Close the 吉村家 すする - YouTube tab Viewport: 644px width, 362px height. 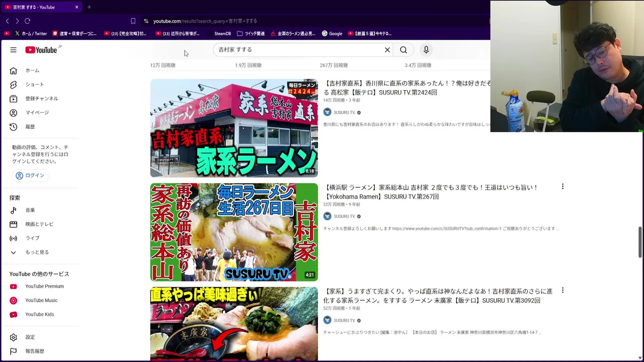76,7
